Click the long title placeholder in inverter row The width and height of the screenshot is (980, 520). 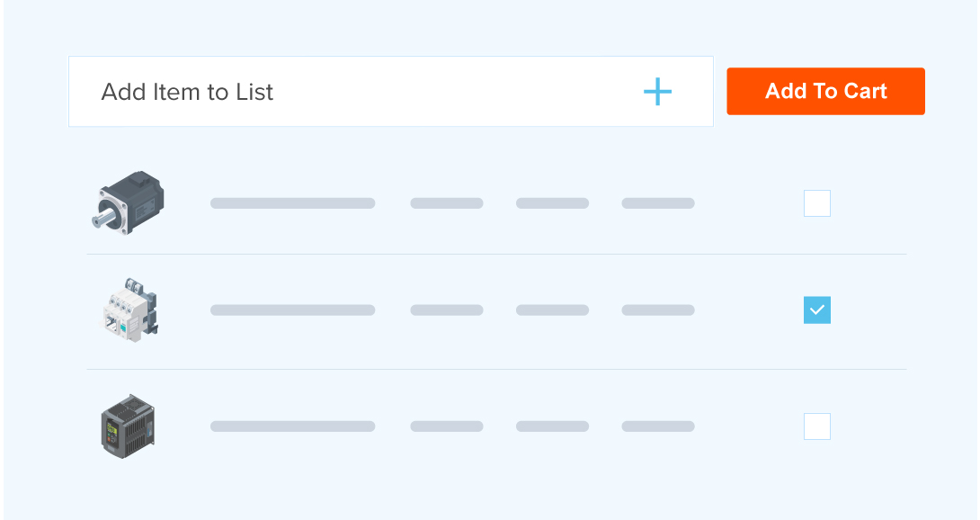click(x=292, y=426)
